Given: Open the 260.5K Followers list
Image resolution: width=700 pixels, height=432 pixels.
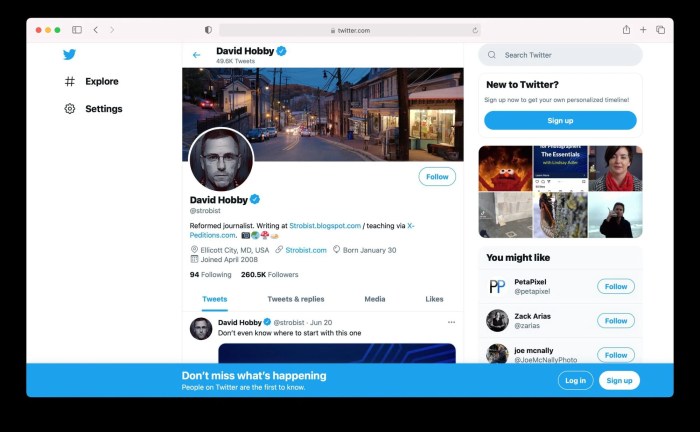Looking at the screenshot, I should coord(270,275).
